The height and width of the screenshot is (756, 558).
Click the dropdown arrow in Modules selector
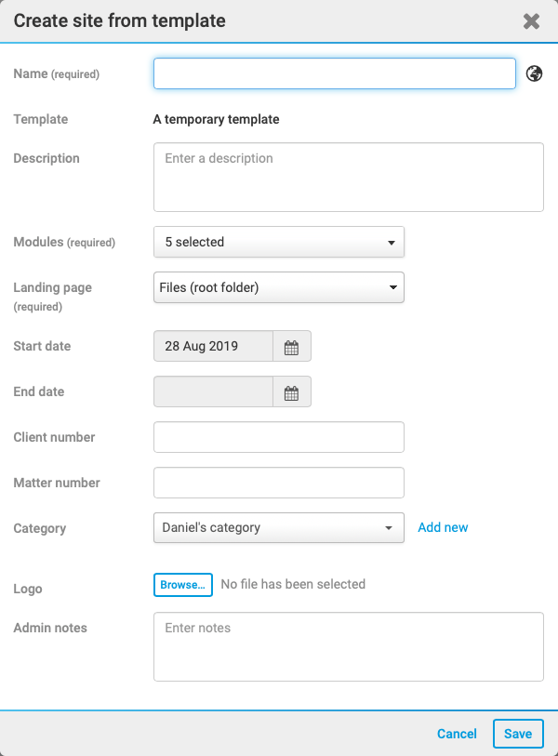[x=392, y=243]
